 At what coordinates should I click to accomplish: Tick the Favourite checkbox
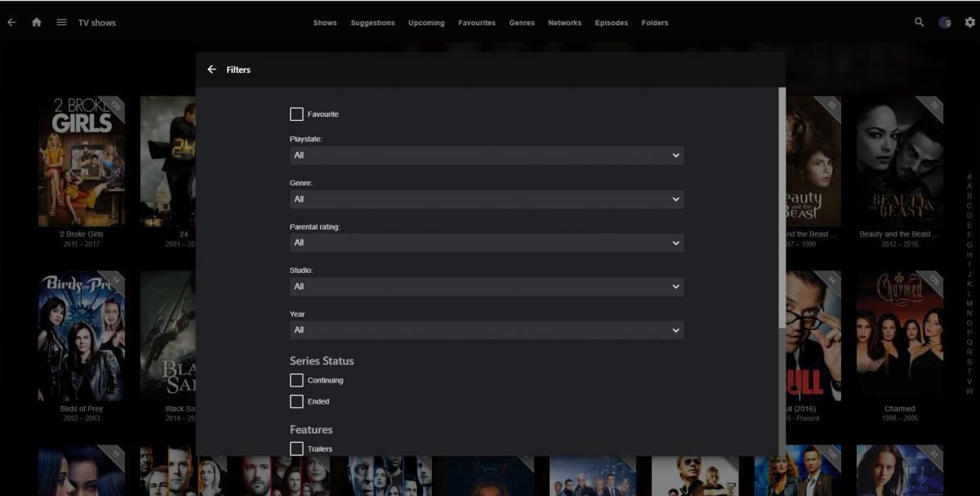[x=296, y=114]
